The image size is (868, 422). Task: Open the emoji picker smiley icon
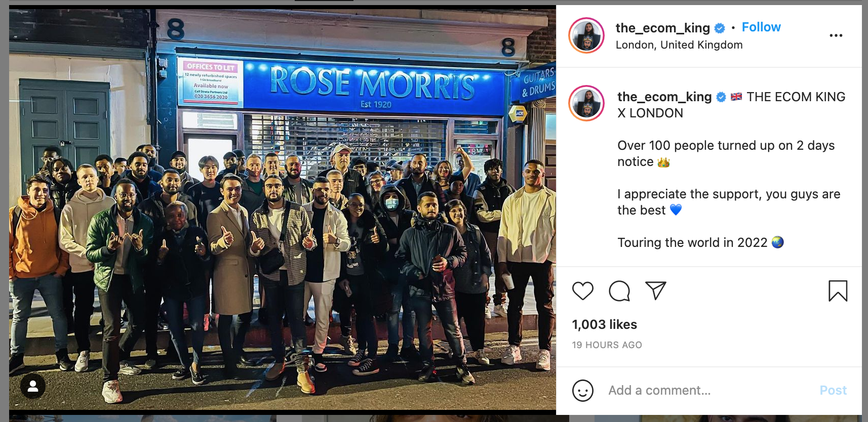point(582,391)
